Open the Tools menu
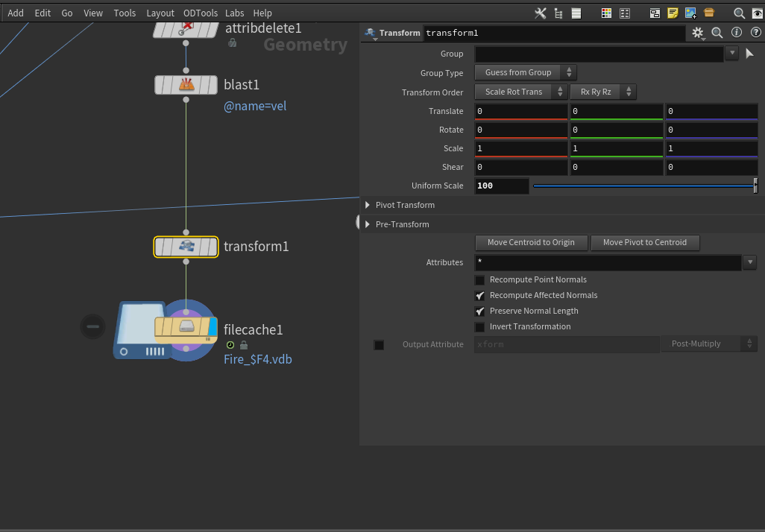 (x=125, y=13)
